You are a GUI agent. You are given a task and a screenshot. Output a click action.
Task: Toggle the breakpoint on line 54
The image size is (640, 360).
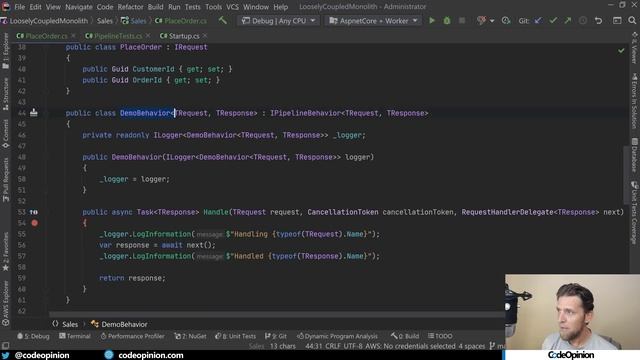pos(35,223)
